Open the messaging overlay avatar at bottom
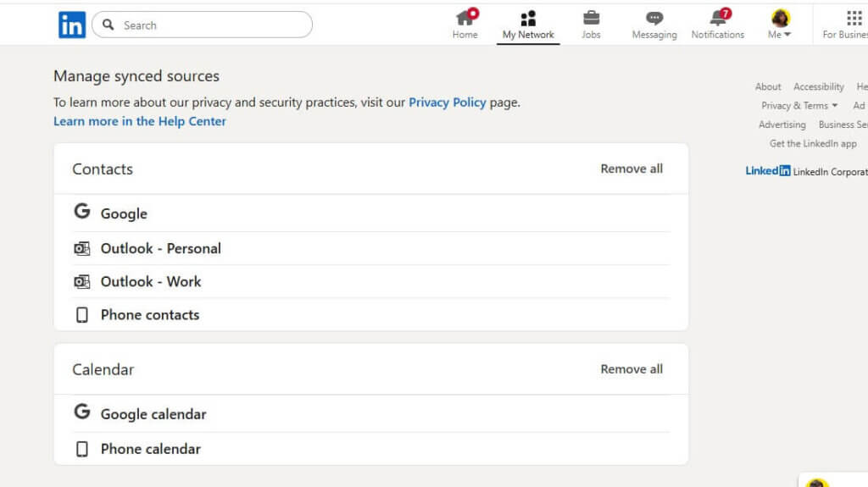Image resolution: width=868 pixels, height=487 pixels. [817, 483]
